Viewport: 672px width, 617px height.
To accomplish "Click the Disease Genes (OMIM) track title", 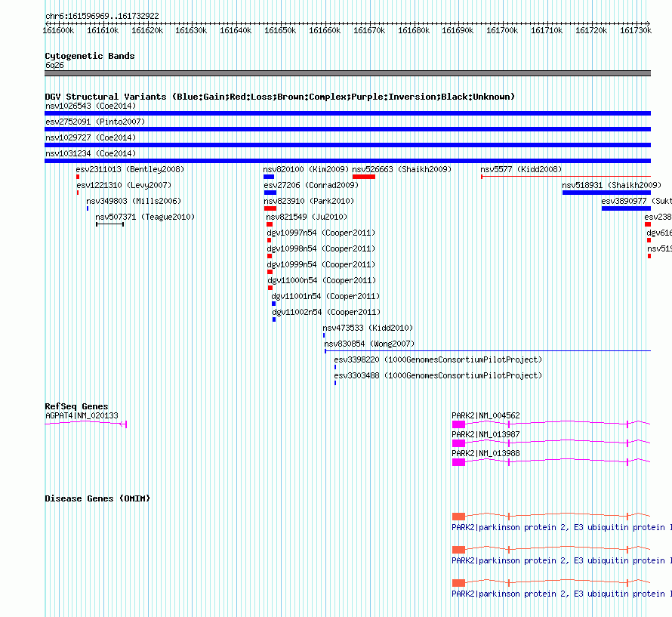I will click(97, 498).
